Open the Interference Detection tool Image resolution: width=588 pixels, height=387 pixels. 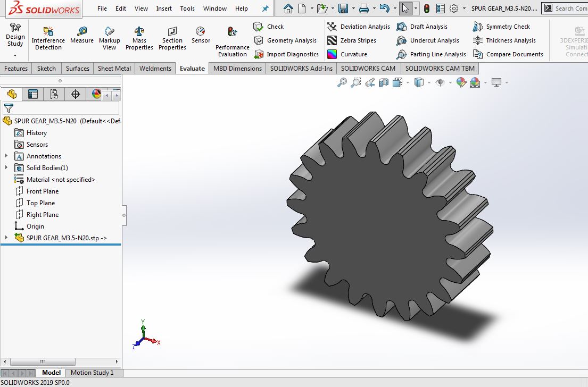(48, 38)
